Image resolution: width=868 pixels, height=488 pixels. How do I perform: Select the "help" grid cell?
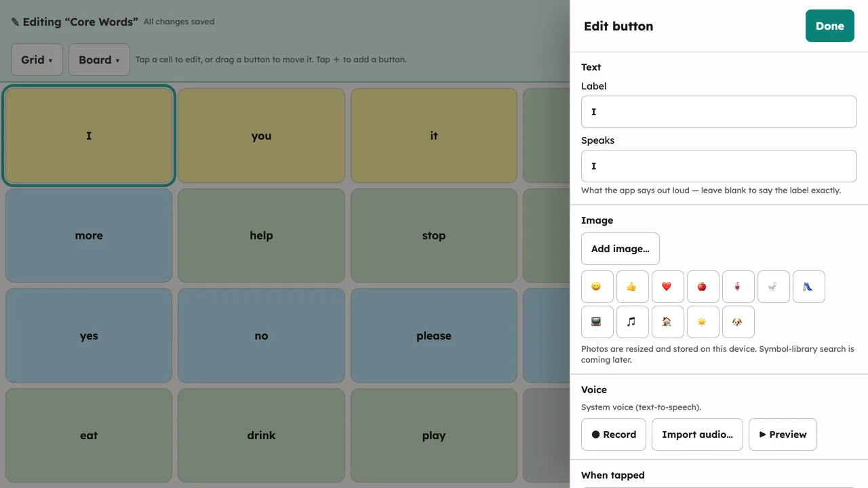(x=261, y=235)
